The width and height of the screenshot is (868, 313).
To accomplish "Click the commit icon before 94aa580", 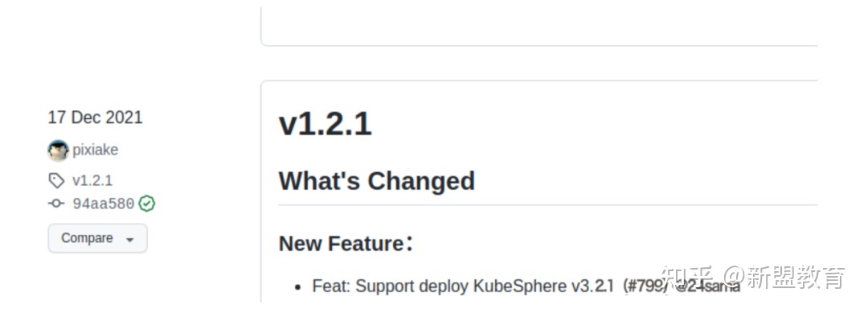I will tap(56, 204).
